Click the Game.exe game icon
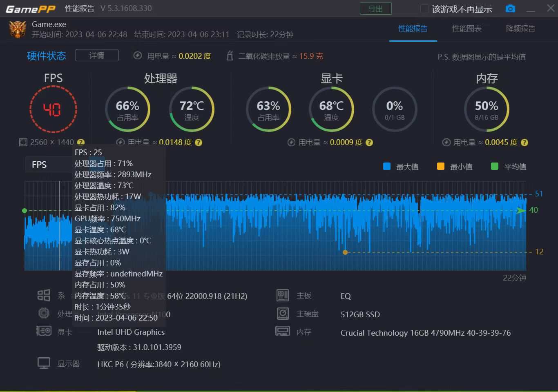The height and width of the screenshot is (392, 558). [18, 29]
